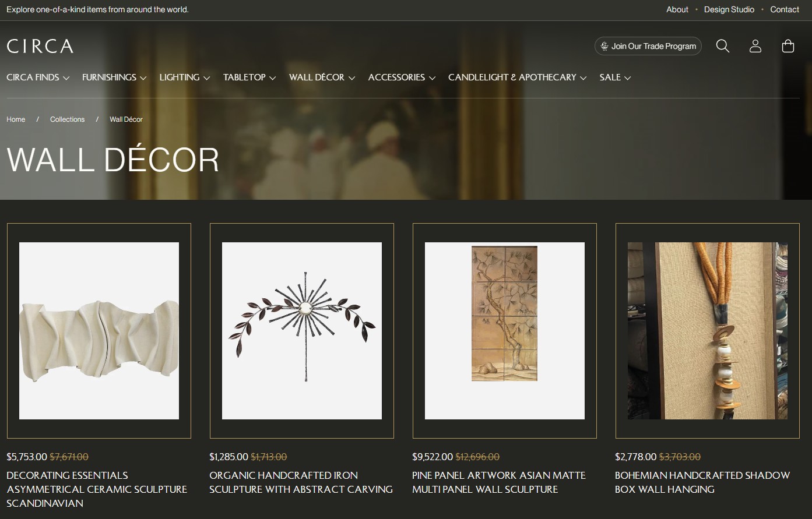Expand Candlelight & Apothecary menu

point(517,77)
